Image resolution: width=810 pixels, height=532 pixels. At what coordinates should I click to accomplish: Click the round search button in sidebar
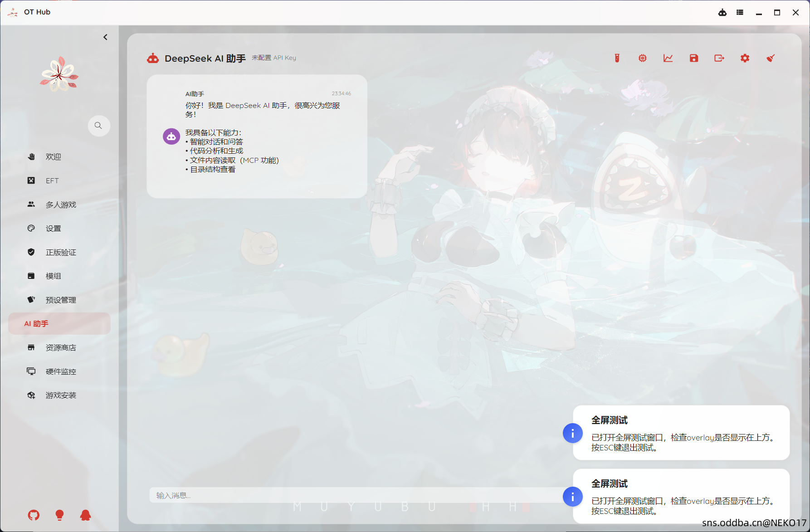[98, 126]
